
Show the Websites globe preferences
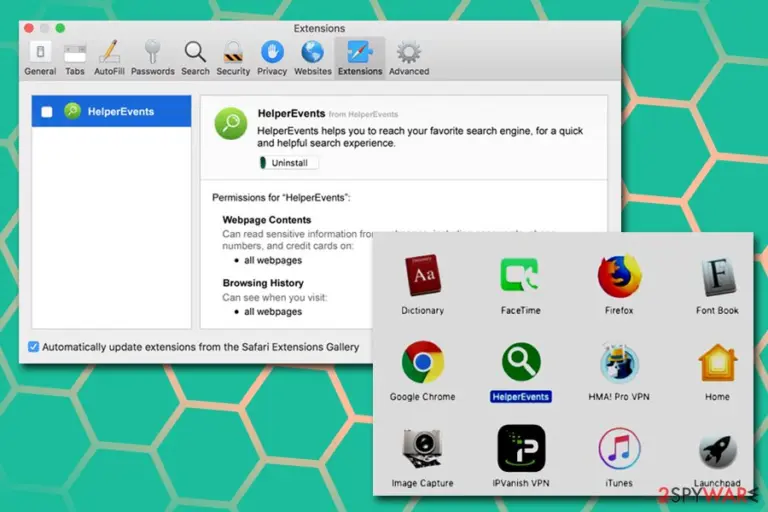pos(312,59)
